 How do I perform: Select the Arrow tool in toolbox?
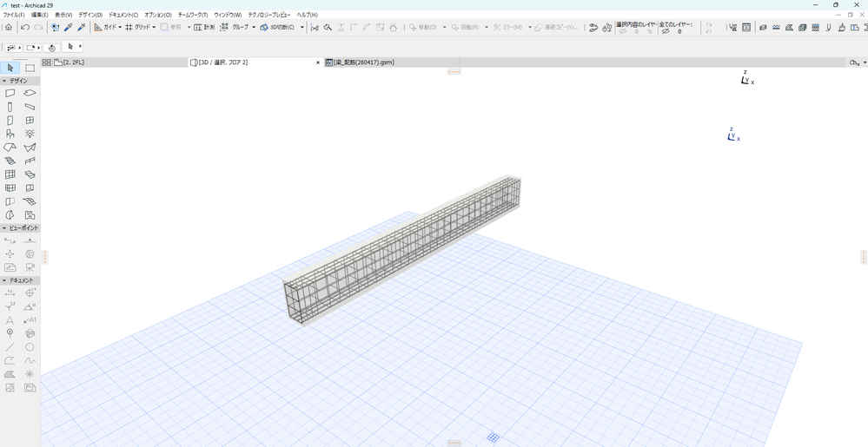click(10, 68)
